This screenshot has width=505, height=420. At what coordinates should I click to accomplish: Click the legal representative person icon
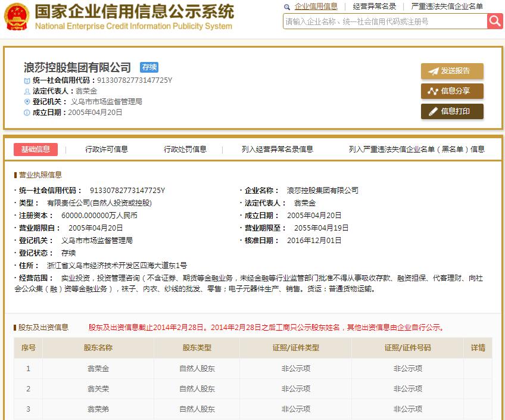point(27,91)
